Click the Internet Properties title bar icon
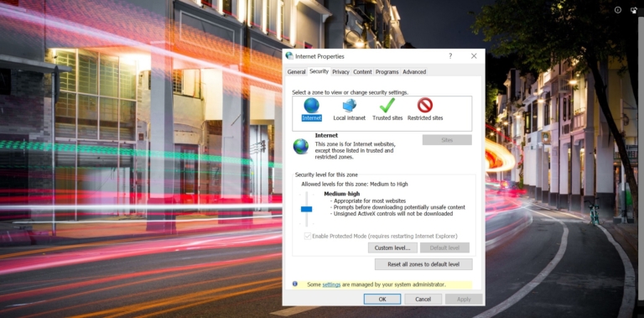This screenshot has width=644, height=318. pos(289,56)
